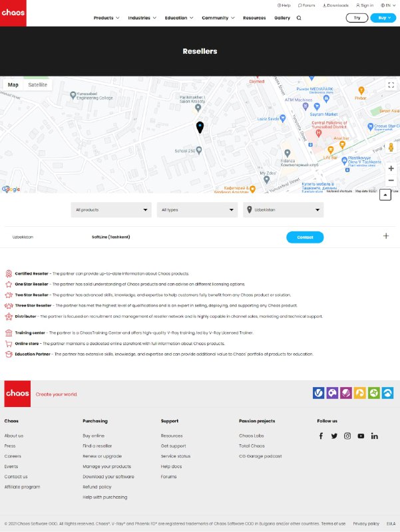Click the Google logo on the map

(x=11, y=189)
